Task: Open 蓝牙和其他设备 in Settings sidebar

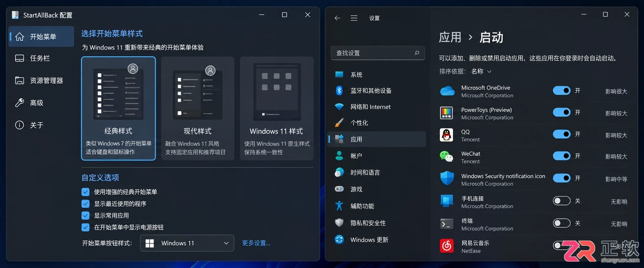Action: click(x=377, y=91)
